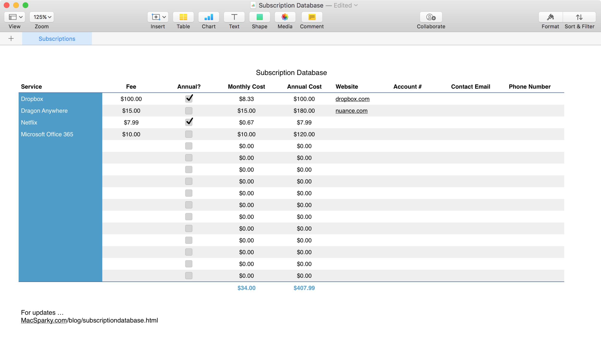Click the empty Account # cell for Dropbox

click(x=419, y=99)
